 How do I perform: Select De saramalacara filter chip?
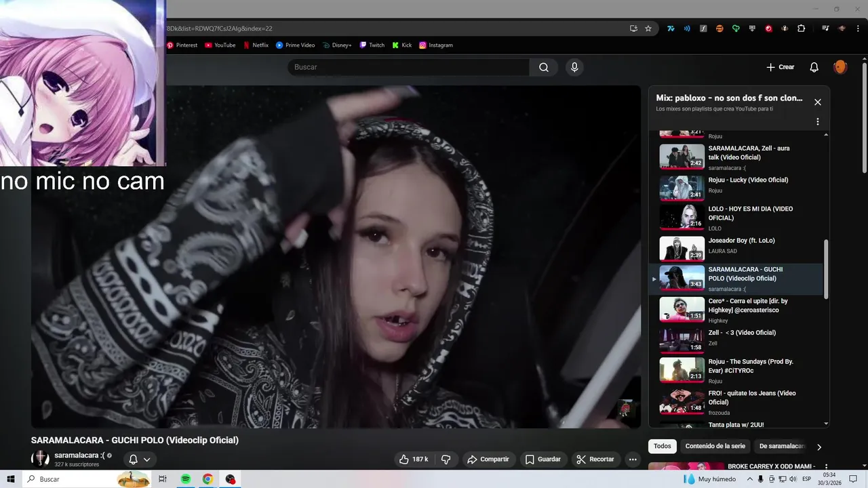click(782, 446)
